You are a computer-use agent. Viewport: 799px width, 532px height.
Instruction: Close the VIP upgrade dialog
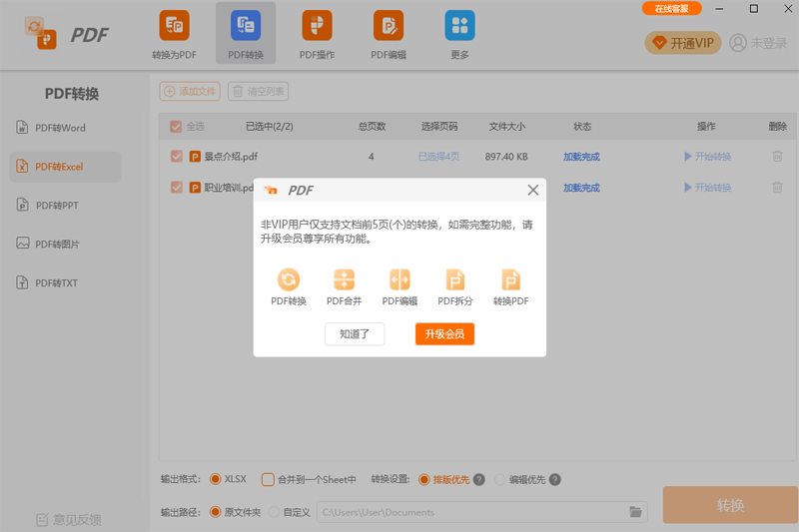532,190
